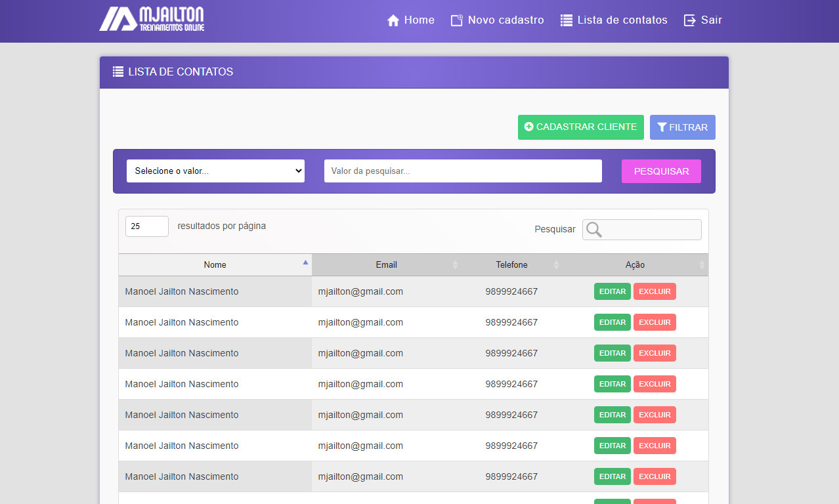Click EDITAR in the first contact row
Screen dimensions: 839x504
click(x=613, y=291)
